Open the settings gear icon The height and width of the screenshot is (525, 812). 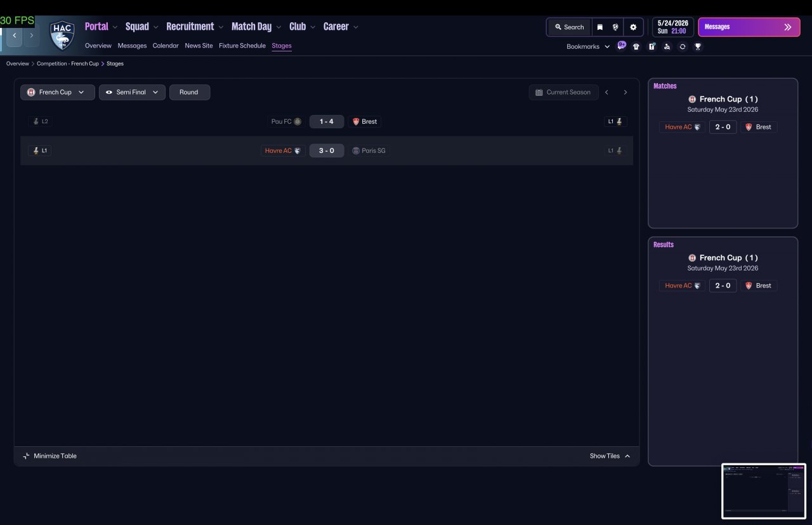[633, 27]
